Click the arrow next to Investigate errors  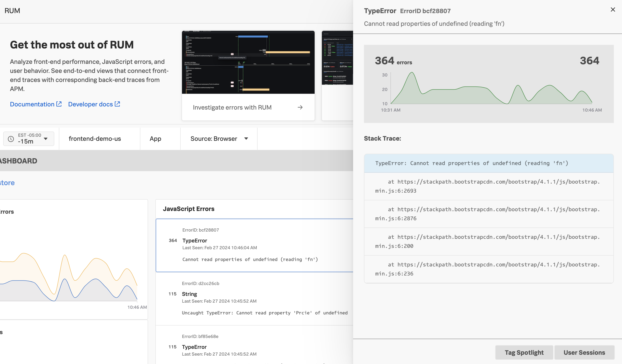(300, 107)
